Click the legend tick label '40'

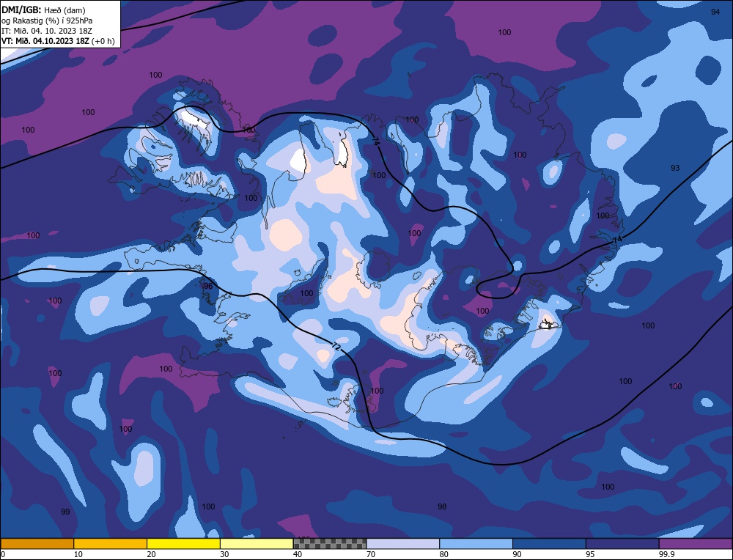click(298, 554)
